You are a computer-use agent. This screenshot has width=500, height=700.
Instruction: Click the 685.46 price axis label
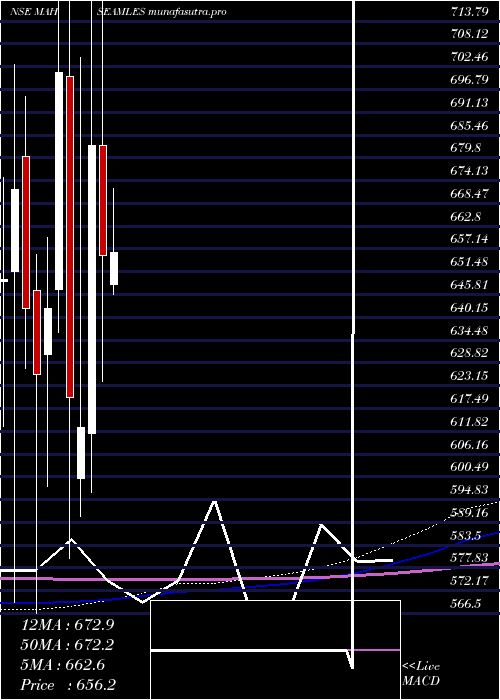470,125
